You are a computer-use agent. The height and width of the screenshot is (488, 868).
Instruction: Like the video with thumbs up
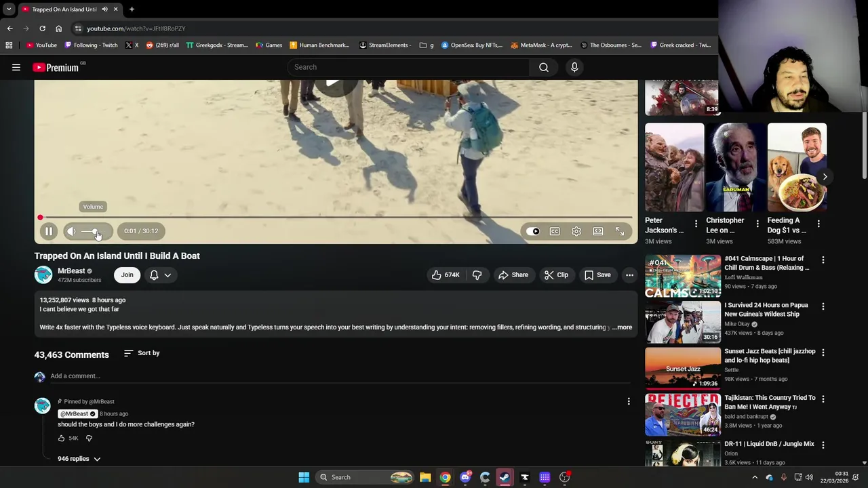point(446,274)
